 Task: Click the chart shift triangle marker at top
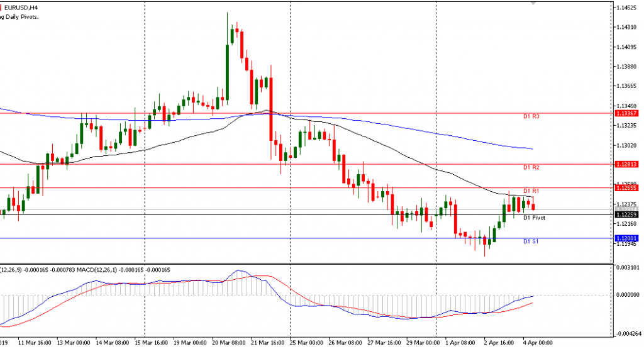click(x=533, y=3)
